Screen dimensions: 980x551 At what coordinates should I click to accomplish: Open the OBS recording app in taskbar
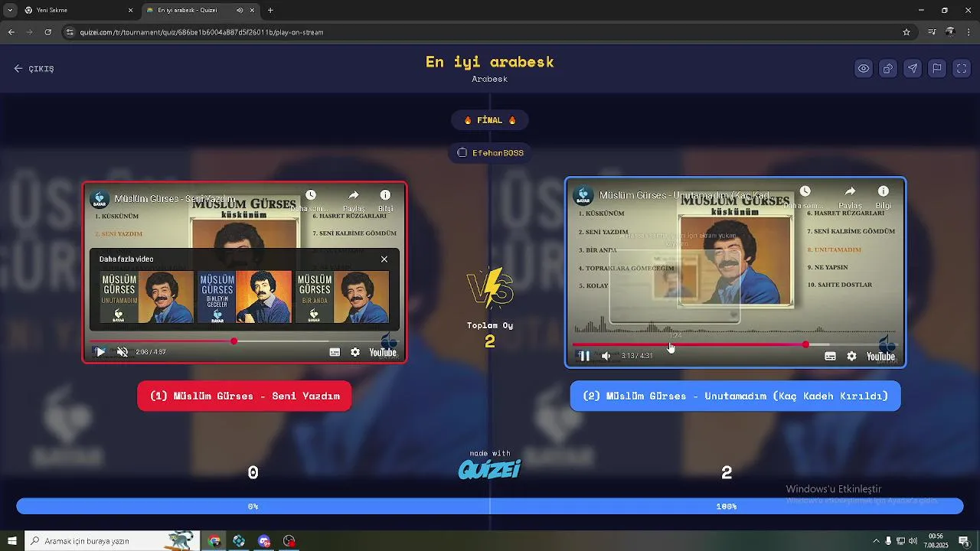click(x=289, y=541)
